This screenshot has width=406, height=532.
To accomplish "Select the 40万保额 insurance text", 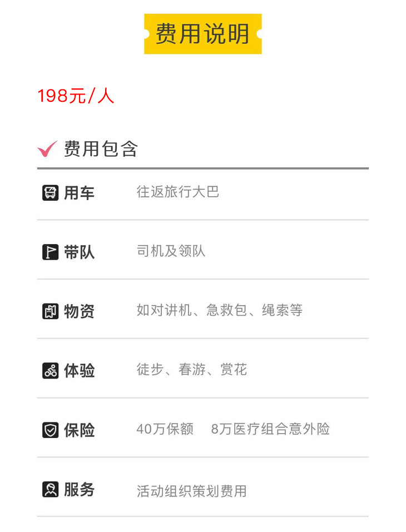I will coord(165,429).
